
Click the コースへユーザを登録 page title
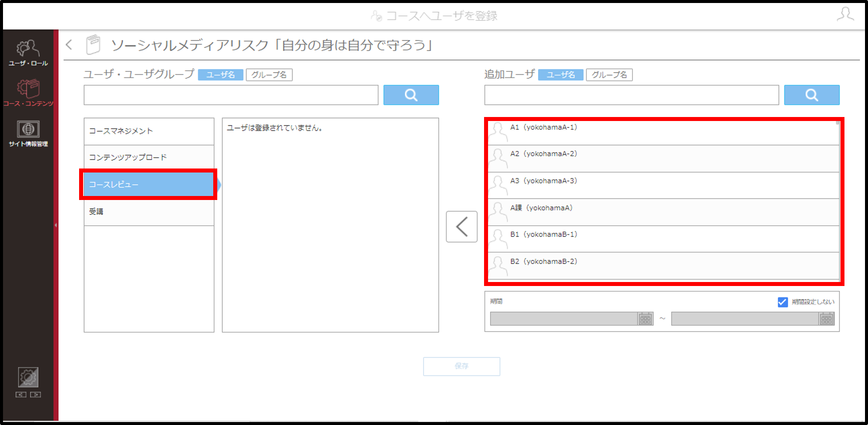pos(442,16)
